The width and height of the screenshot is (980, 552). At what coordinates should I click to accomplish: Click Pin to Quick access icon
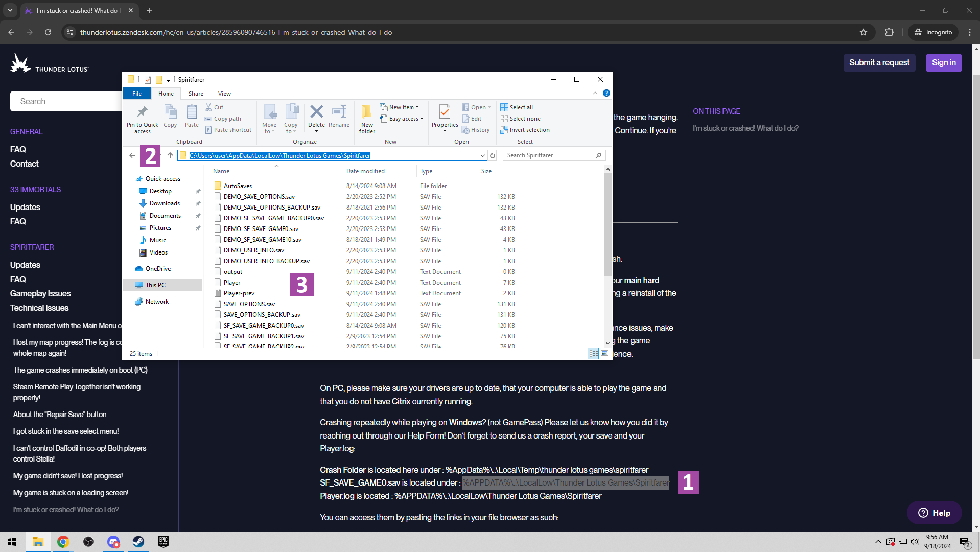click(143, 112)
